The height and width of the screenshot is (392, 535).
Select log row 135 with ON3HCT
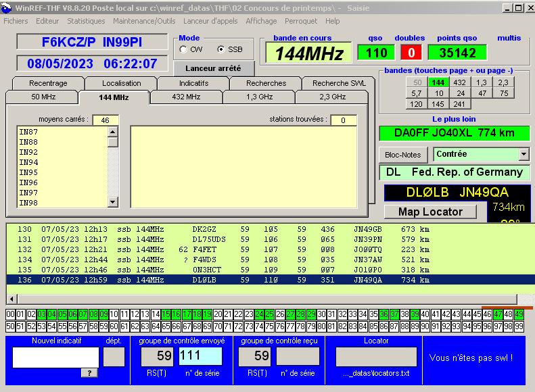coord(270,270)
